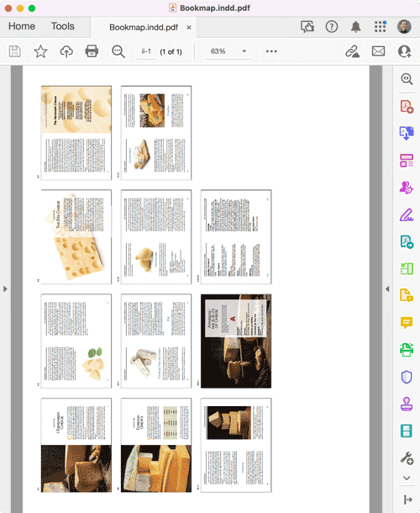Open the more tools ellipsis menu

(271, 51)
